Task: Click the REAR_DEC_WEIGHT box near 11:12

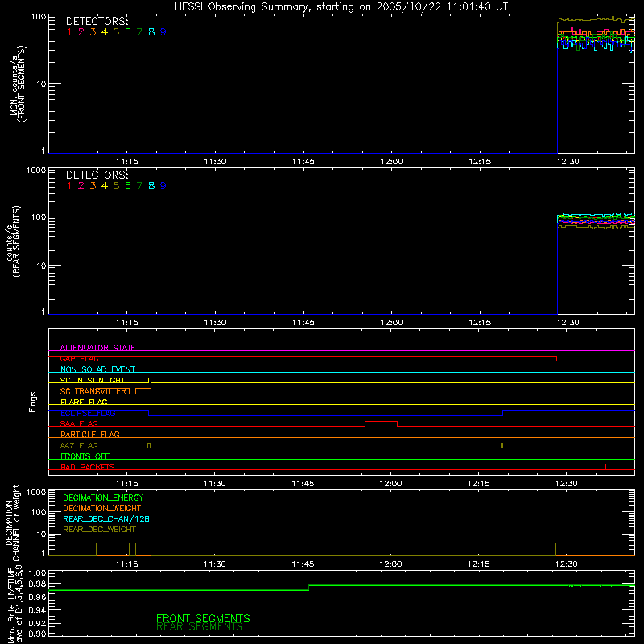Action: point(113,550)
